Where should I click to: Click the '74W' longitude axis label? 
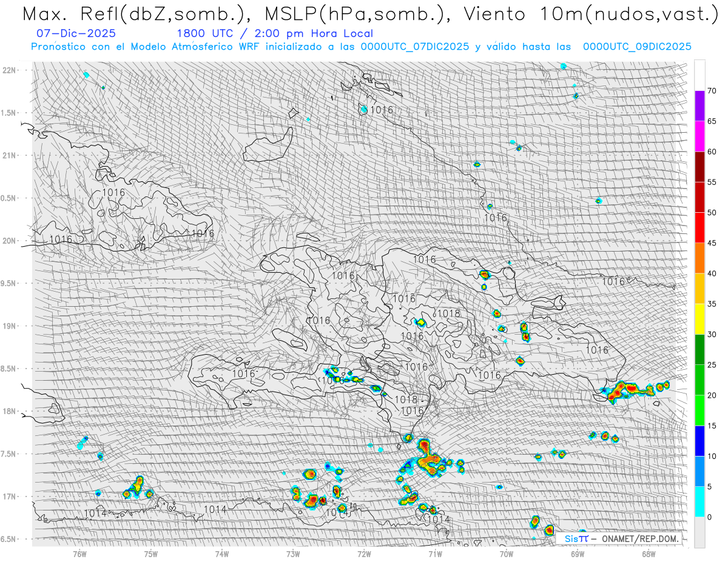(x=222, y=554)
